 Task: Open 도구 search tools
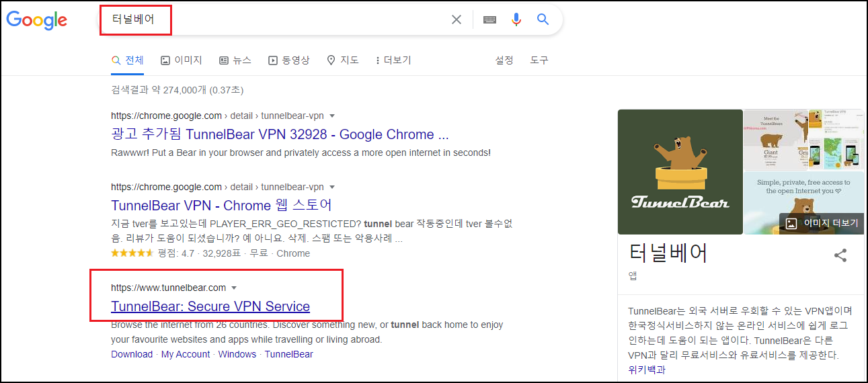coord(539,60)
